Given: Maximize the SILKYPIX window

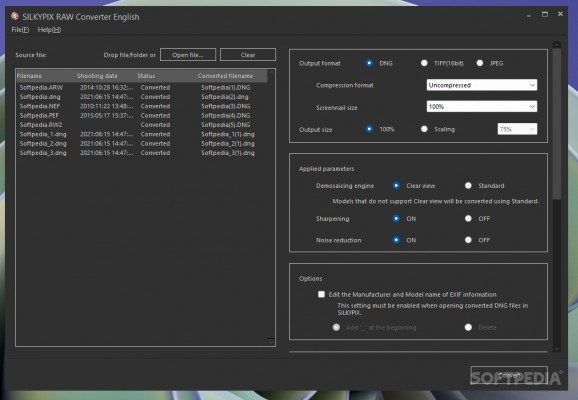Looking at the screenshot, I should click(545, 14).
